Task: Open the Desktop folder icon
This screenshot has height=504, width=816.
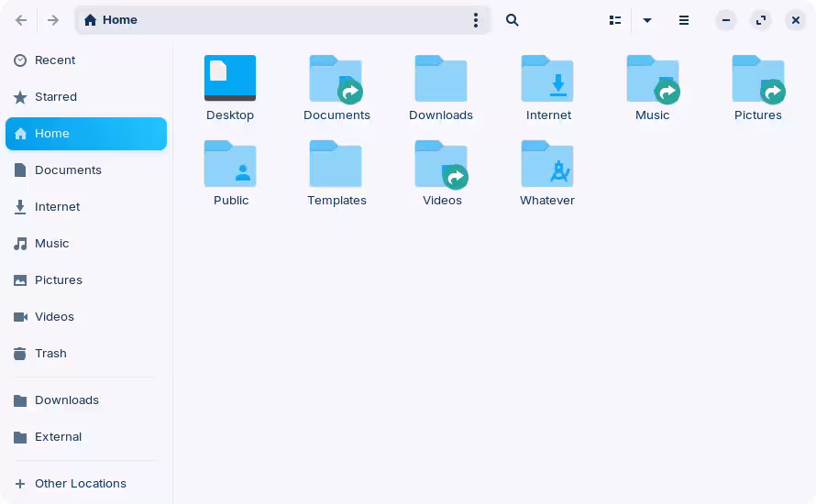Action: pos(230,79)
